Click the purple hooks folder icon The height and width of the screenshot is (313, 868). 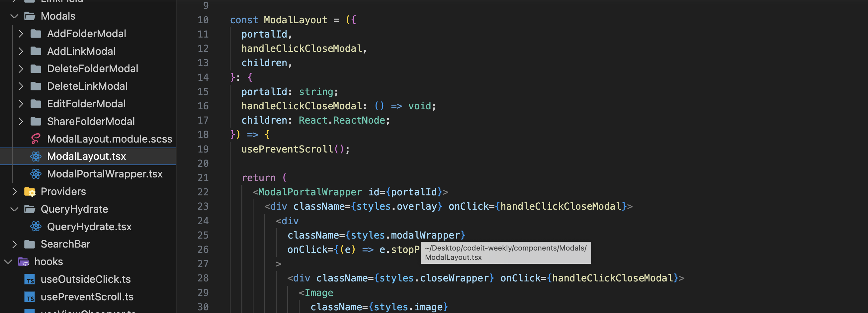23,262
